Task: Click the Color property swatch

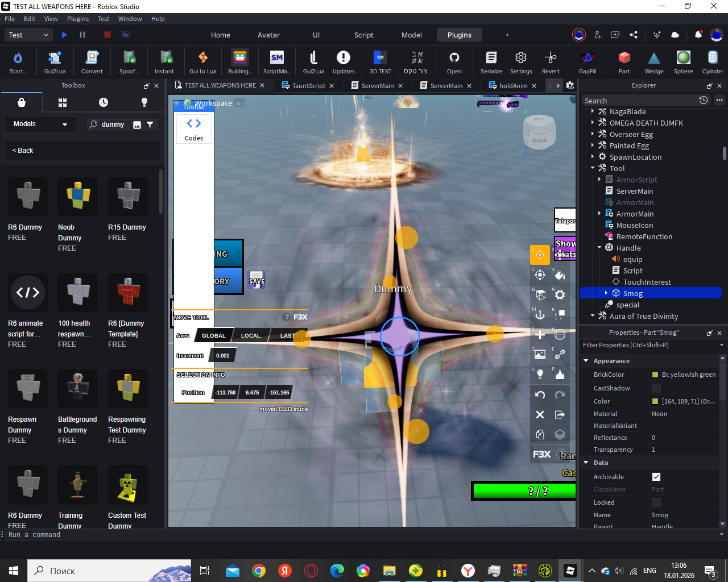Action: [x=655, y=401]
